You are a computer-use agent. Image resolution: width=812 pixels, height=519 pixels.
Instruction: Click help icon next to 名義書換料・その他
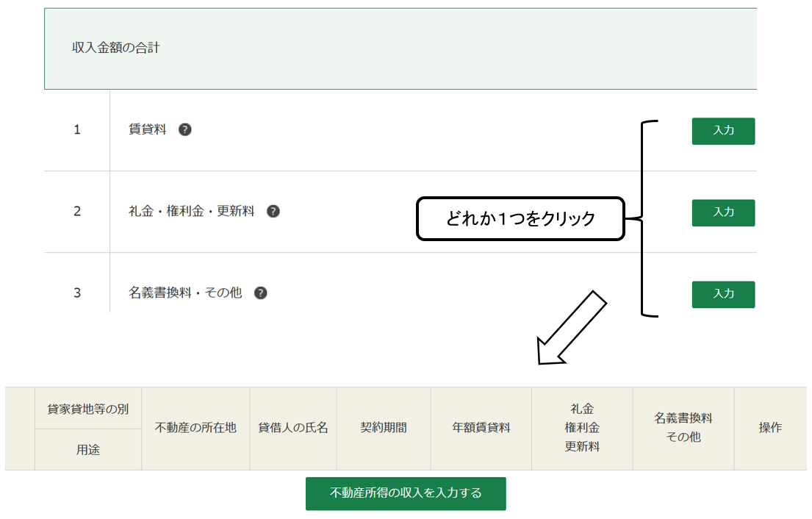(260, 293)
